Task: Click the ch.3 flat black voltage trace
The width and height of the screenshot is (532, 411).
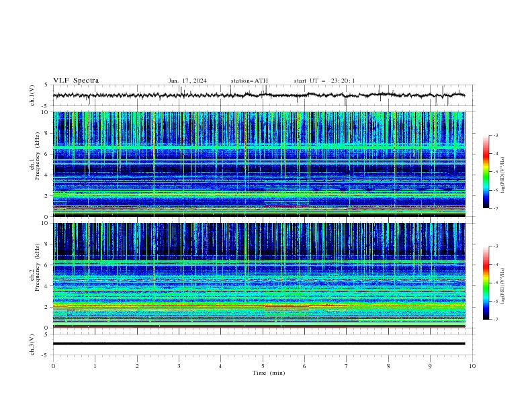Action: (x=259, y=344)
